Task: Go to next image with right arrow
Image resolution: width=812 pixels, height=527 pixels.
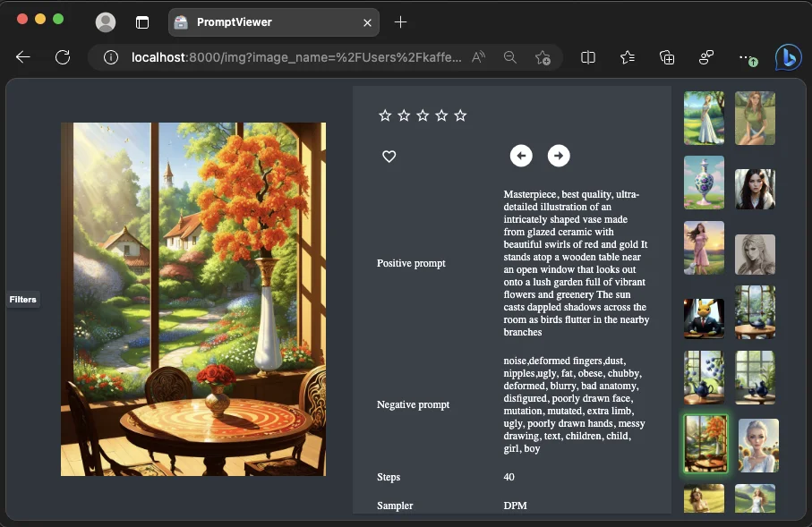Action: [559, 156]
